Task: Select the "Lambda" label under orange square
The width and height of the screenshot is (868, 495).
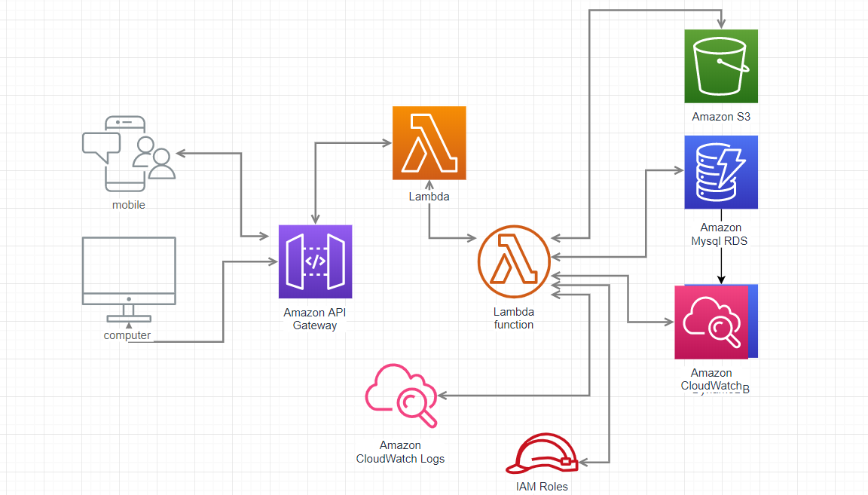Action: (x=429, y=197)
